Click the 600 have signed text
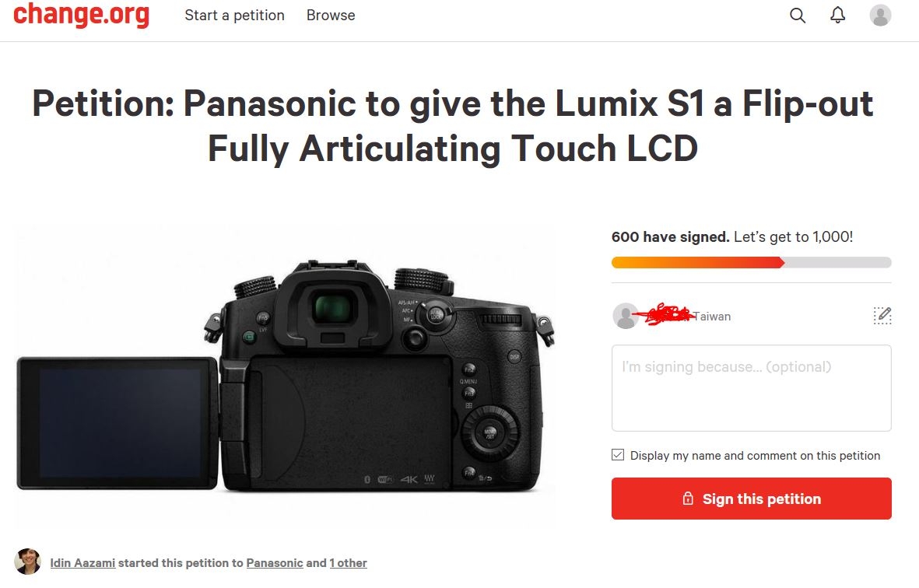The image size is (919, 588). pos(671,236)
